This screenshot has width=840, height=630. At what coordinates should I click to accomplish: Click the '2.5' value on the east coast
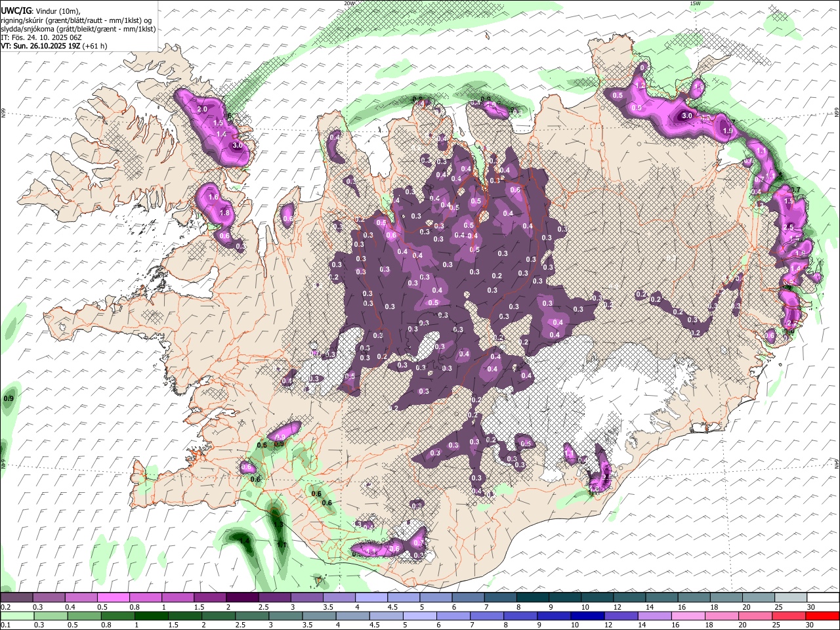tap(789, 227)
